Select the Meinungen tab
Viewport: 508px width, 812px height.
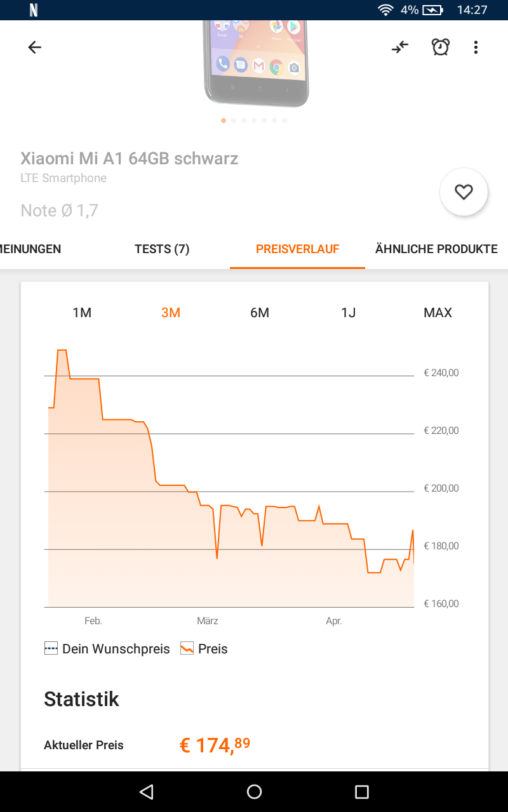[30, 249]
